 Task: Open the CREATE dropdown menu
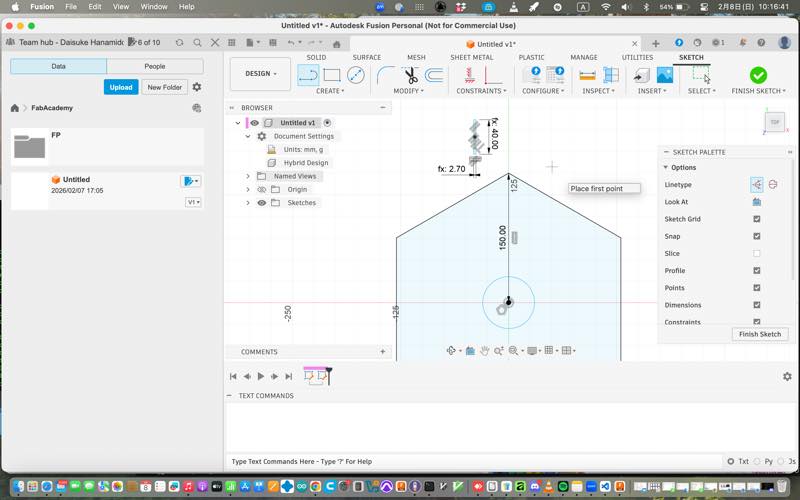[x=330, y=91]
